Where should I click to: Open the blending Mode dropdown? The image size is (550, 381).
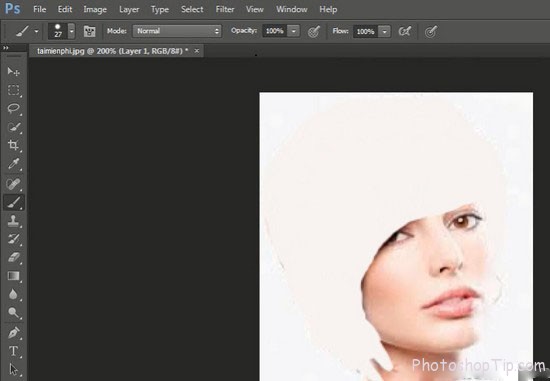177,31
